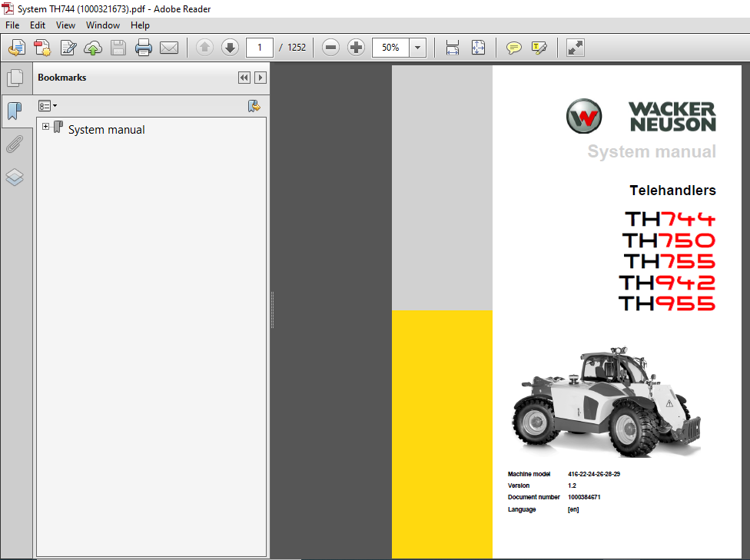Viewport: 750px width, 560px height.
Task: Click the 'TH744' model text
Action: pos(670,220)
